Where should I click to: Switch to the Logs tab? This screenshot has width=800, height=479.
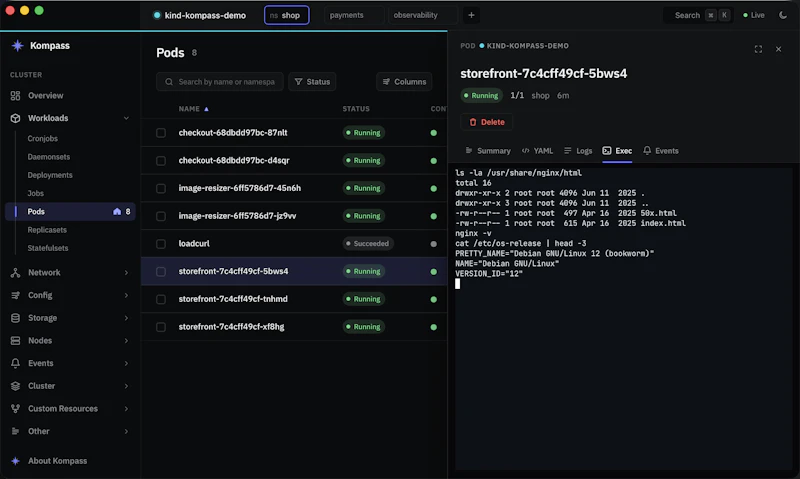[578, 150]
